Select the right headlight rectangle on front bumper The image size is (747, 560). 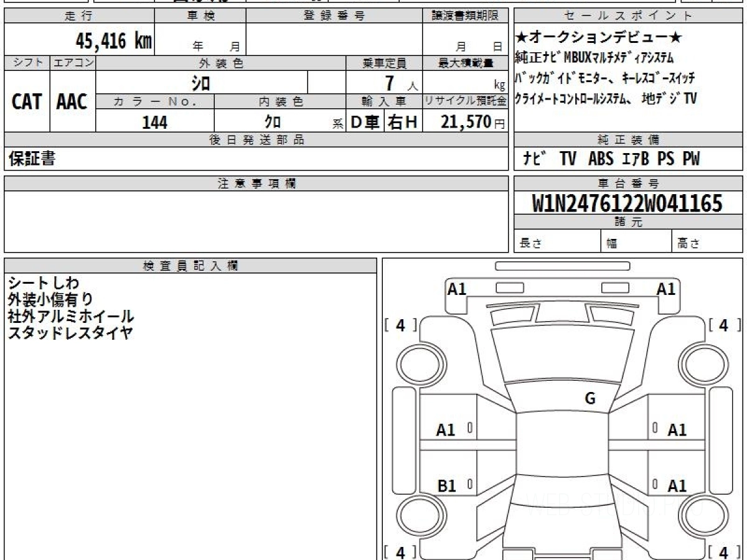click(x=616, y=287)
